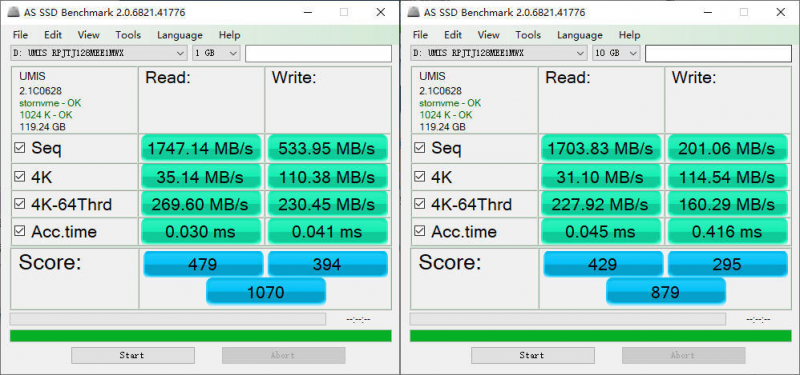The width and height of the screenshot is (800, 375).
Task: Open Help menu in right window
Action: 629,35
